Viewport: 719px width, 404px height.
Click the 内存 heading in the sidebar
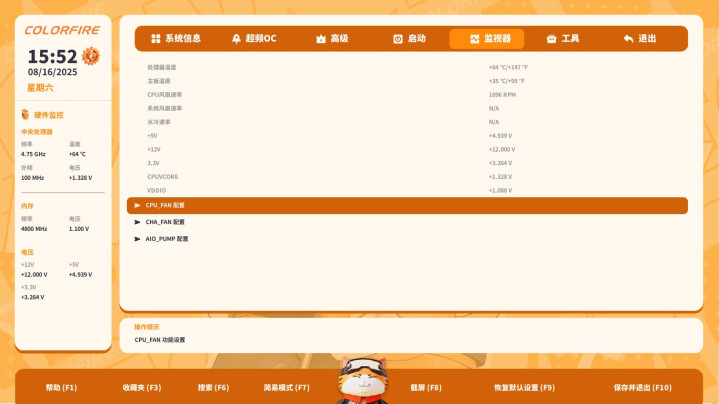tap(27, 206)
